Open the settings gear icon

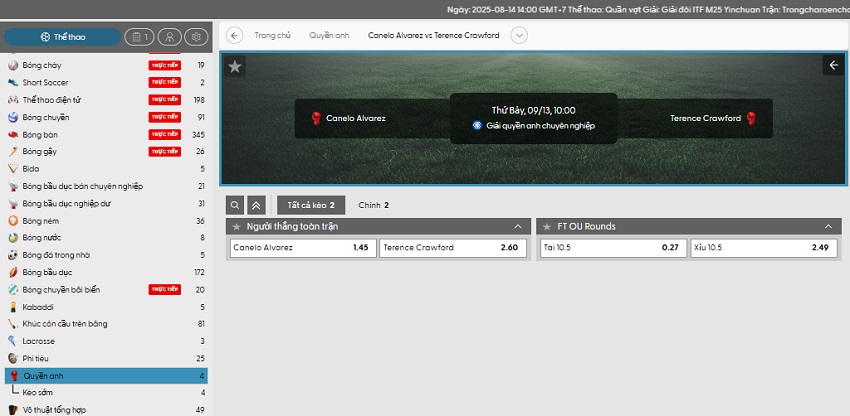[x=196, y=37]
